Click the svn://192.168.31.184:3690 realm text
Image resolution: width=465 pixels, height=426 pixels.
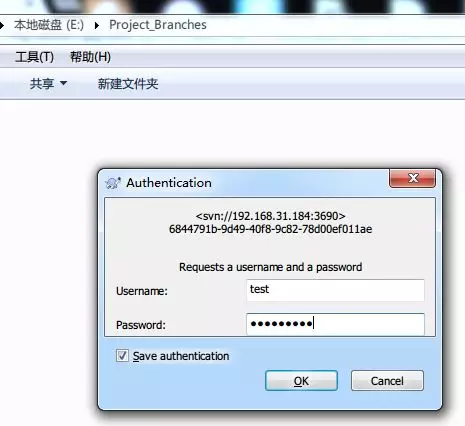pyautogui.click(x=270, y=216)
